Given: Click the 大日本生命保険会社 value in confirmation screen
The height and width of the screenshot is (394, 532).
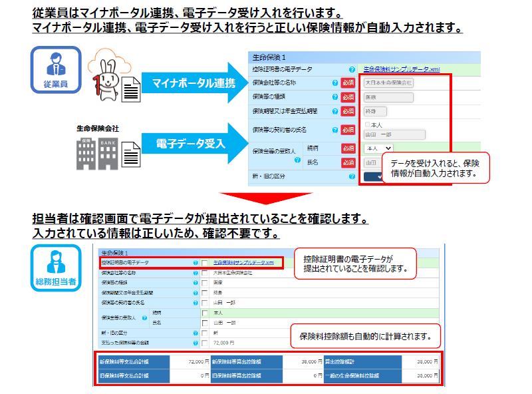Looking at the screenshot, I should coord(233,273).
